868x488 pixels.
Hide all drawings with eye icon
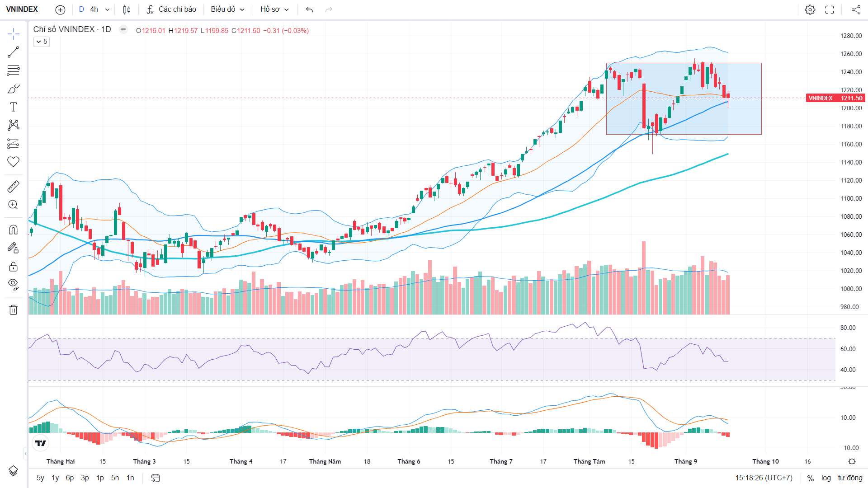[x=14, y=284]
